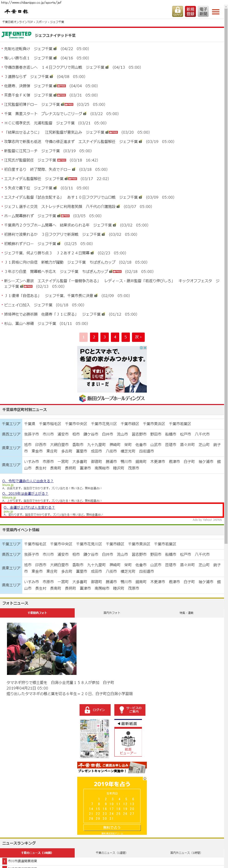Image resolution: width=228 pixels, height=868 pixels.
Task: Go to pagination page 4
Action: tap(115, 337)
